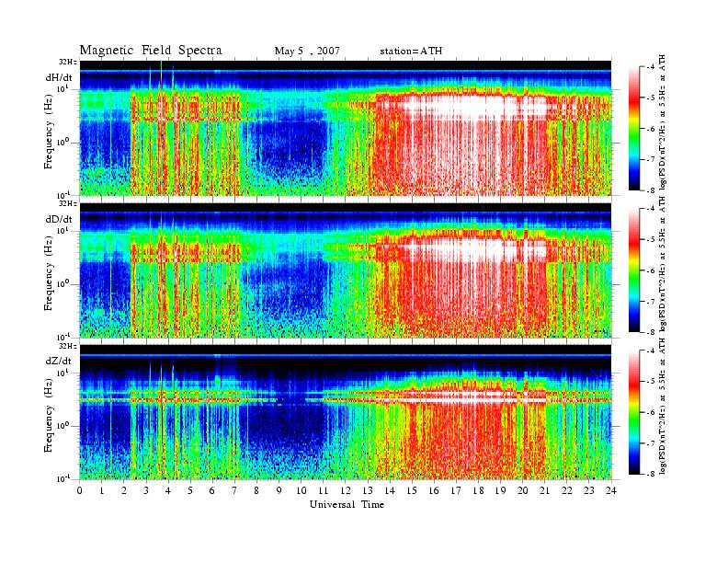
Task: Click the middle panel color scale bar
Action: click(x=634, y=270)
